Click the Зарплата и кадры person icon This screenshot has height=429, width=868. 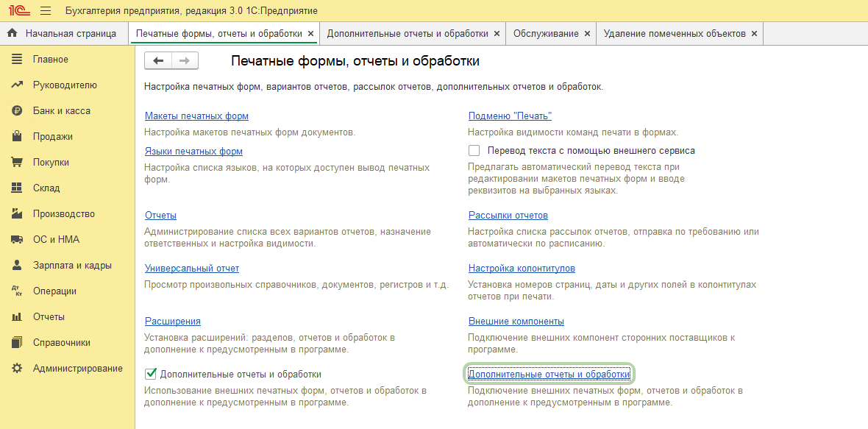[x=17, y=265]
